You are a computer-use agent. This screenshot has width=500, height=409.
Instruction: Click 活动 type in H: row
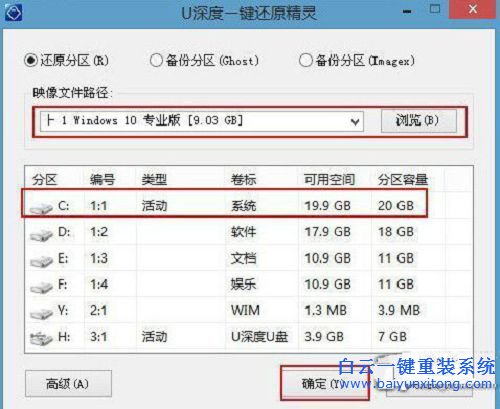pos(154,337)
